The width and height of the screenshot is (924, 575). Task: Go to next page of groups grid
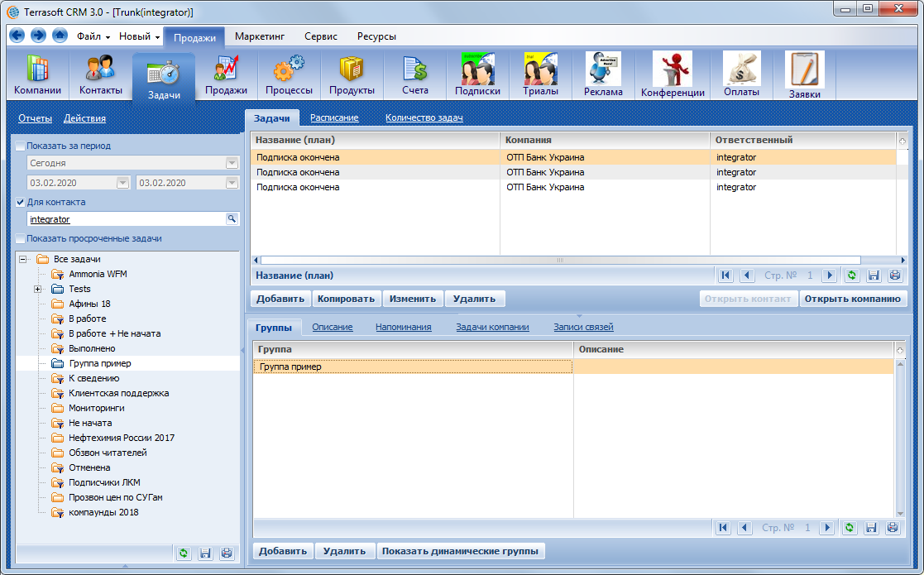826,528
